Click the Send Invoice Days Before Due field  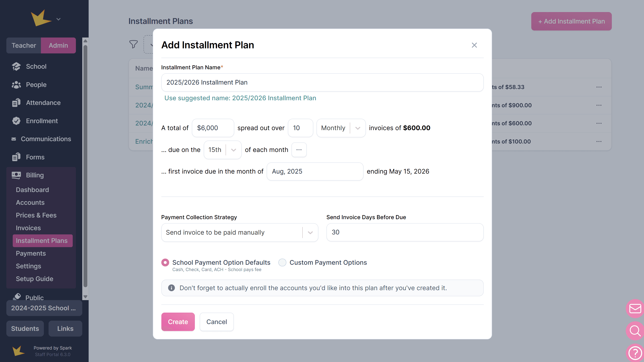(x=404, y=232)
